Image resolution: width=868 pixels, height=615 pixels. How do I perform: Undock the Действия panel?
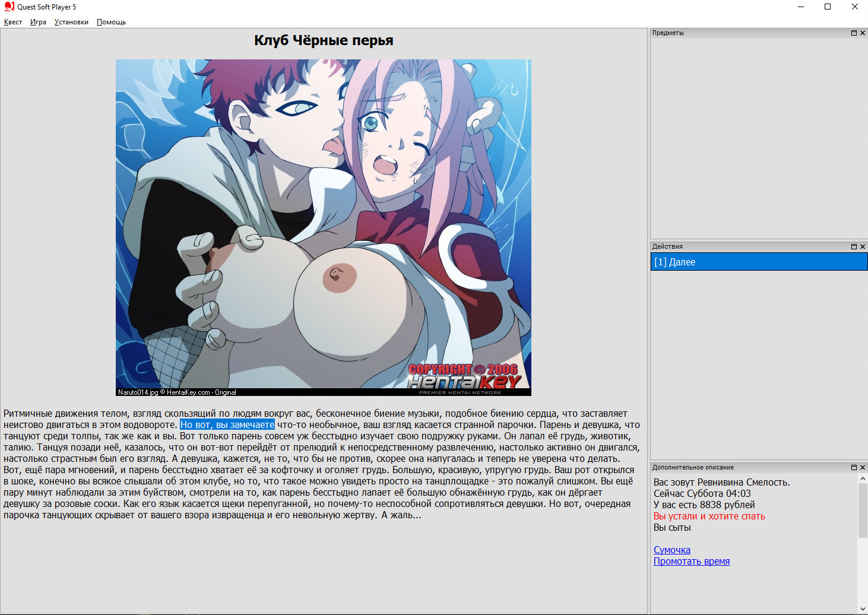854,246
